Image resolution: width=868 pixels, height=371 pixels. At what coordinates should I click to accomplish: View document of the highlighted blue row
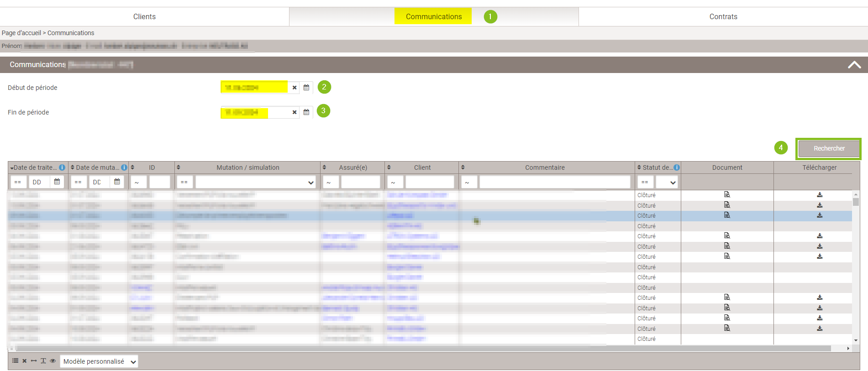[727, 215]
